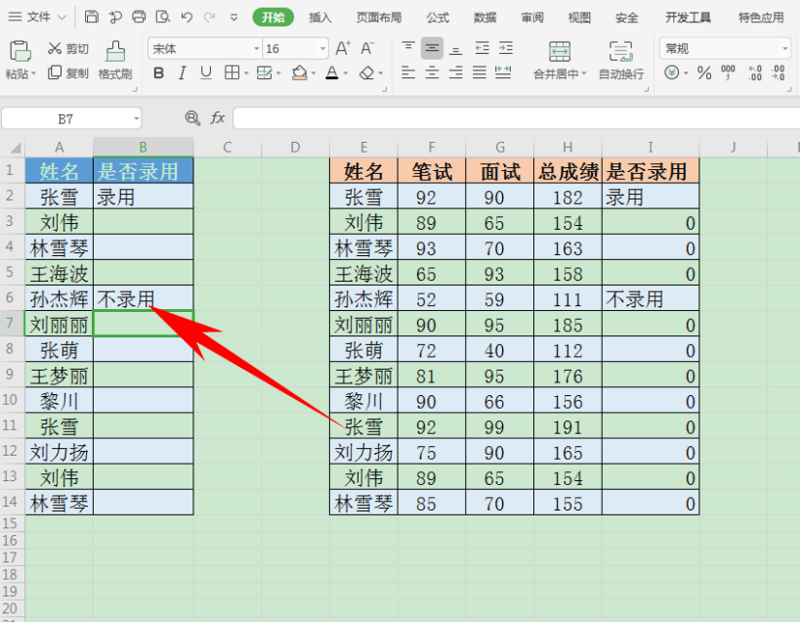Click the print preview icon
800x623 pixels.
click(x=162, y=17)
